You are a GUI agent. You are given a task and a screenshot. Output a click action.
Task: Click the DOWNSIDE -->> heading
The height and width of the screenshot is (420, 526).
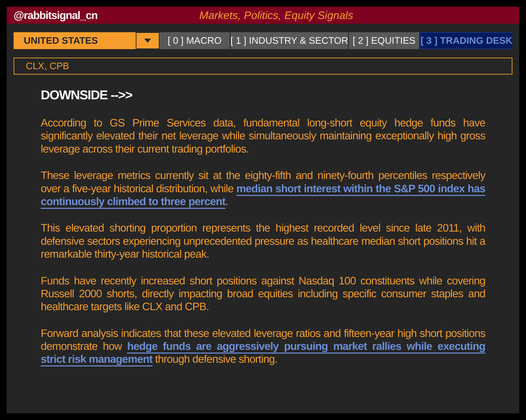pyautogui.click(x=86, y=95)
